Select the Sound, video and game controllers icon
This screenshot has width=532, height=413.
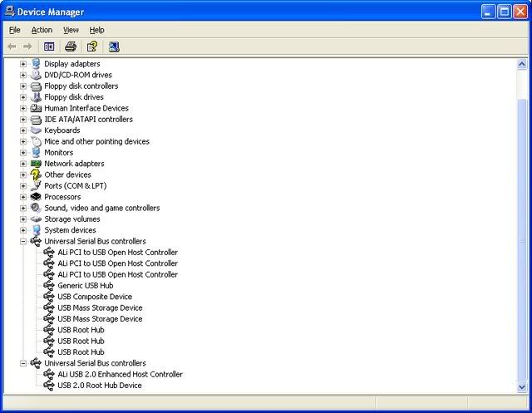(x=36, y=208)
